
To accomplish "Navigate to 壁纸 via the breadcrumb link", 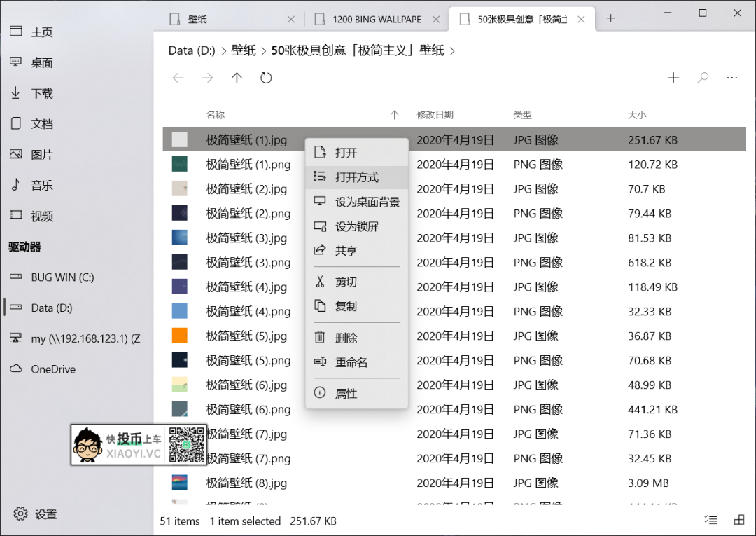I will coord(244,50).
